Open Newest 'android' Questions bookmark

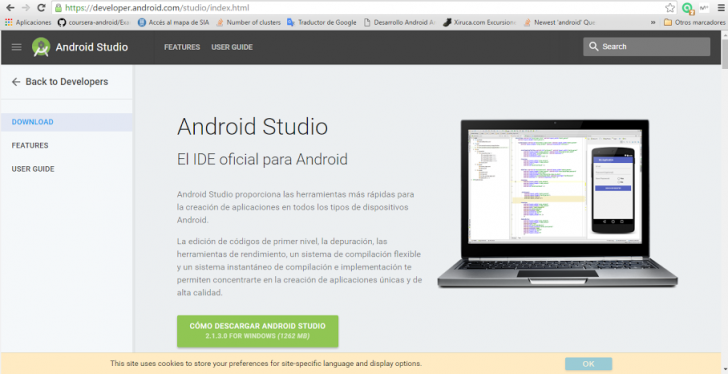coord(559,22)
